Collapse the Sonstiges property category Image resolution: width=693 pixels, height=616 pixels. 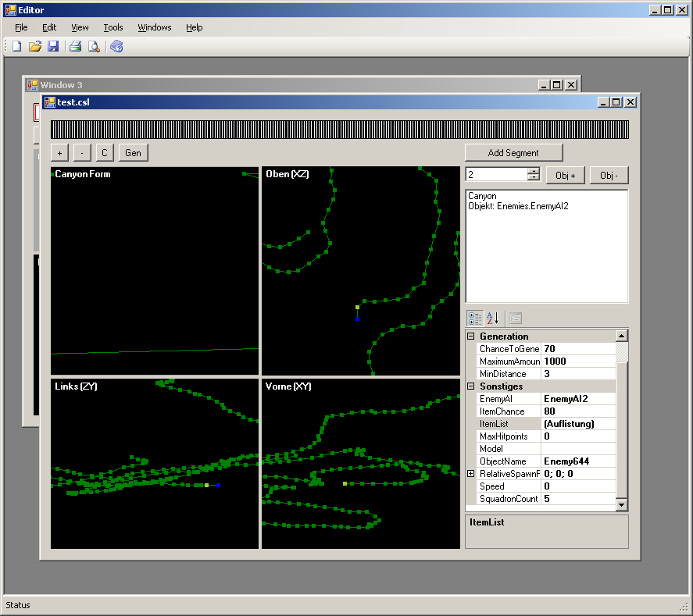[470, 386]
